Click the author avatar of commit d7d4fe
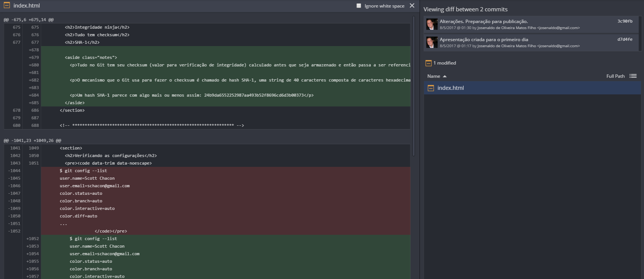This screenshot has height=279, width=644. 432,42
